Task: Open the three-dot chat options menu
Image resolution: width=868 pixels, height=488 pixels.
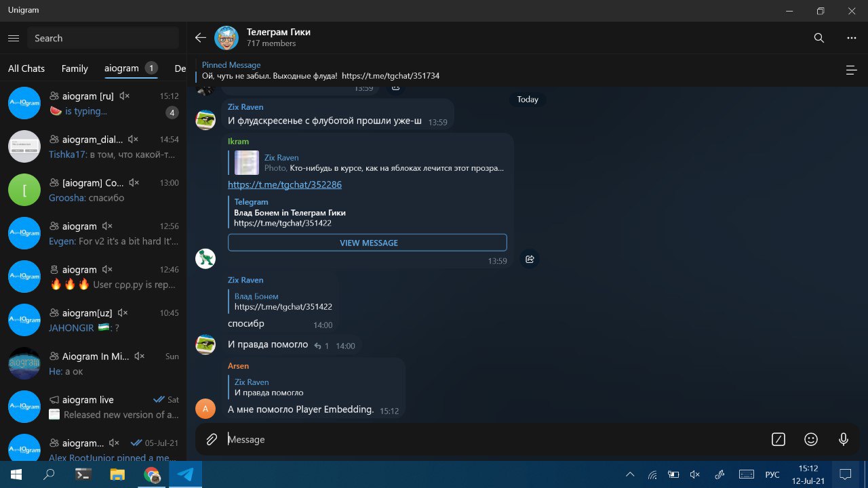Action: coord(852,38)
